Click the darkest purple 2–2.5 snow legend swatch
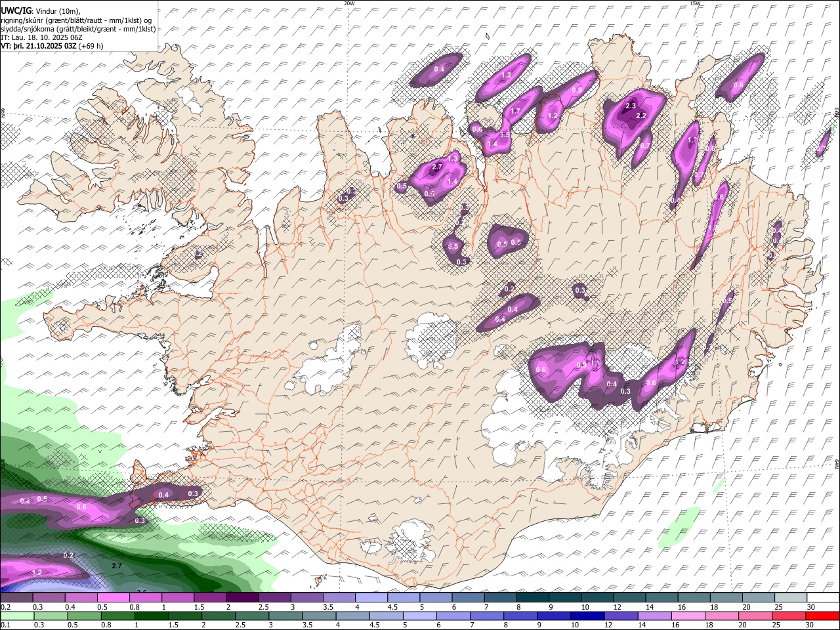Screen dimensions: 840x630 [x=242, y=597]
